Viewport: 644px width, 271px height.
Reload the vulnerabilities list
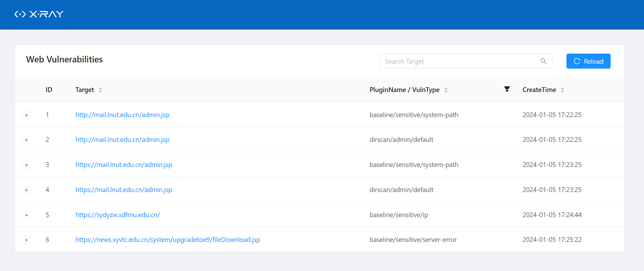click(588, 61)
